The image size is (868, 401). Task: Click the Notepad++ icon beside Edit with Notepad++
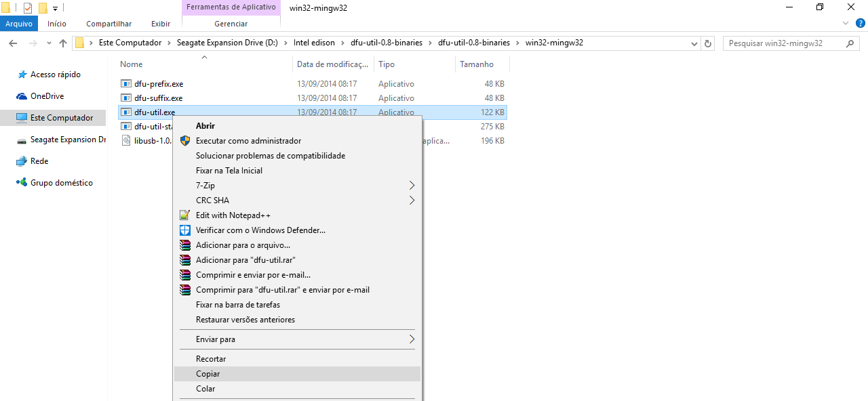tap(185, 215)
